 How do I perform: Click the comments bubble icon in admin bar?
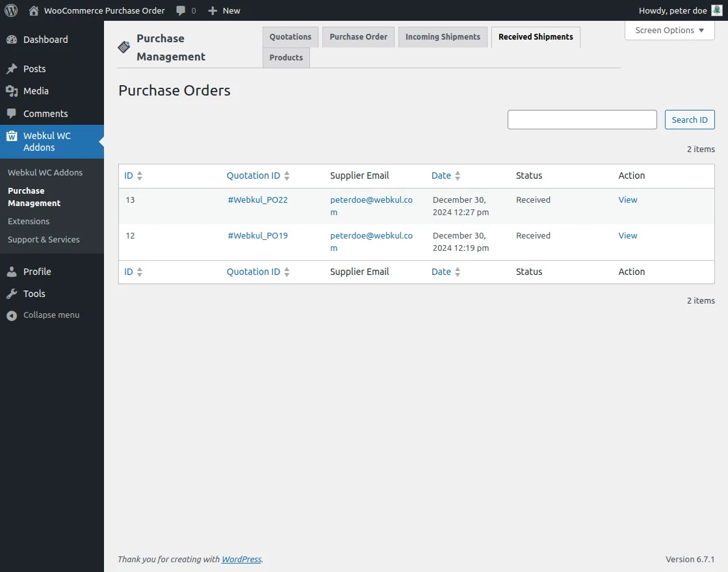(x=181, y=10)
